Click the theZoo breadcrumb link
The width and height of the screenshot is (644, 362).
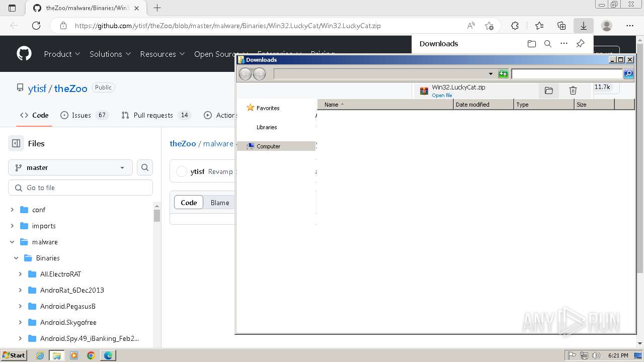[183, 143]
